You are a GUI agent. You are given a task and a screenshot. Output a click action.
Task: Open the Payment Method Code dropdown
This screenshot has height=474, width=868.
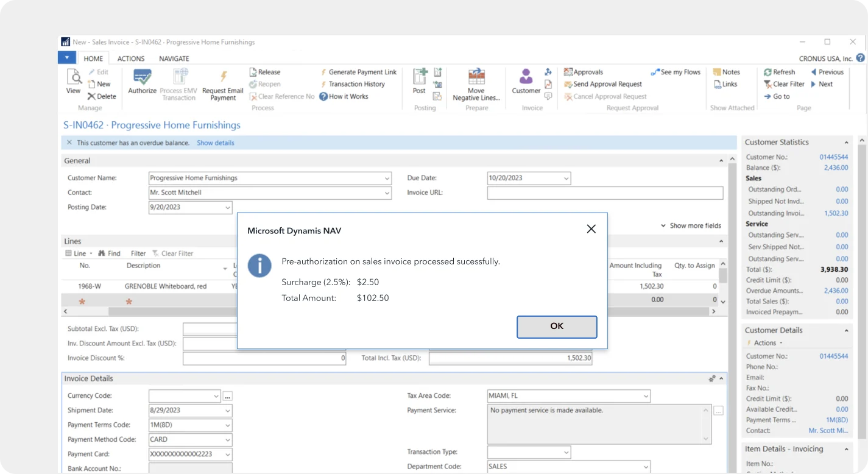[228, 440]
